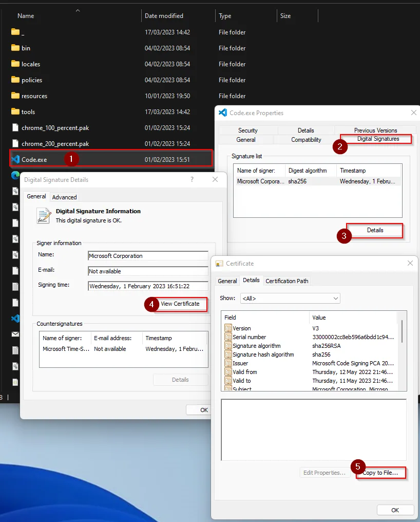Click the Issuer field icon

pos(228,363)
